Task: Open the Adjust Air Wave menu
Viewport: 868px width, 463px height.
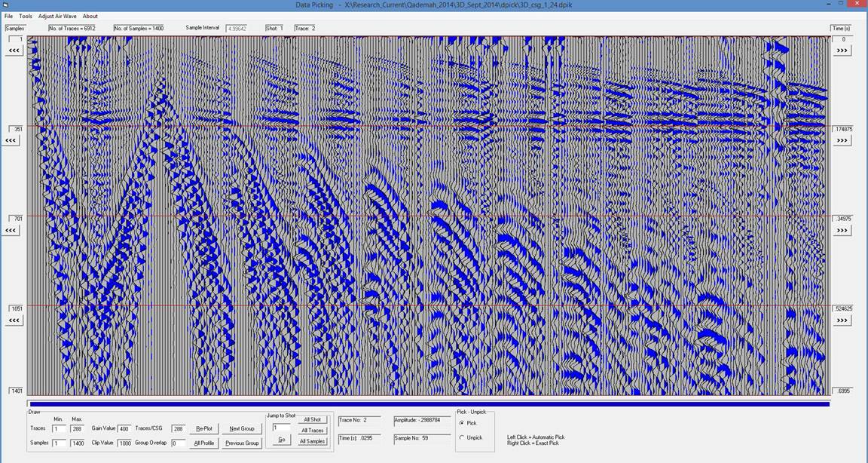Action: click(x=57, y=16)
